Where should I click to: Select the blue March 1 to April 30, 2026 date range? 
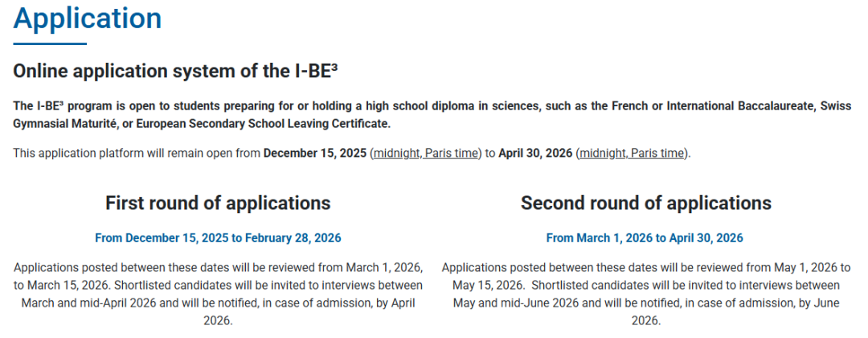[645, 237]
